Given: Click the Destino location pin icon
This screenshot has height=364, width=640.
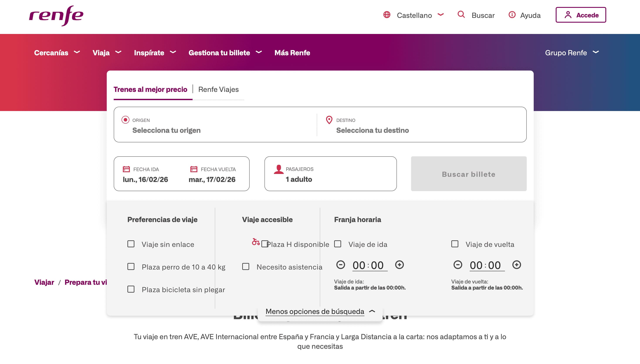Looking at the screenshot, I should pyautogui.click(x=329, y=120).
